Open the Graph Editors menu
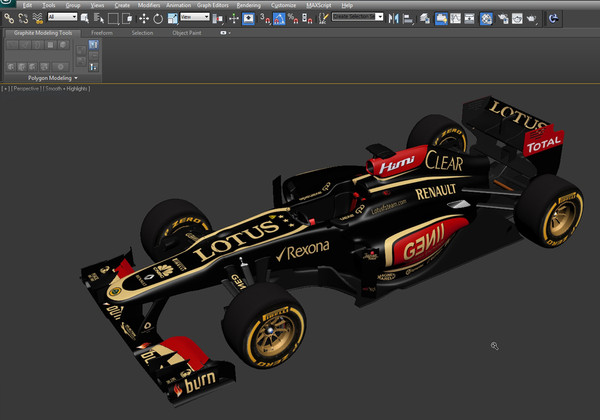The width and height of the screenshot is (600, 420). click(213, 5)
